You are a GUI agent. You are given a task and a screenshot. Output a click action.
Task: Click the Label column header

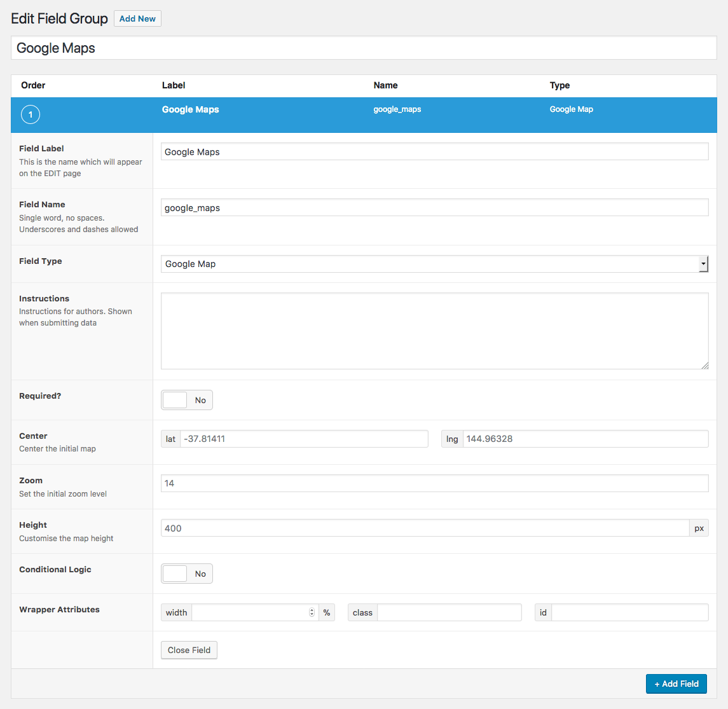pyautogui.click(x=174, y=85)
